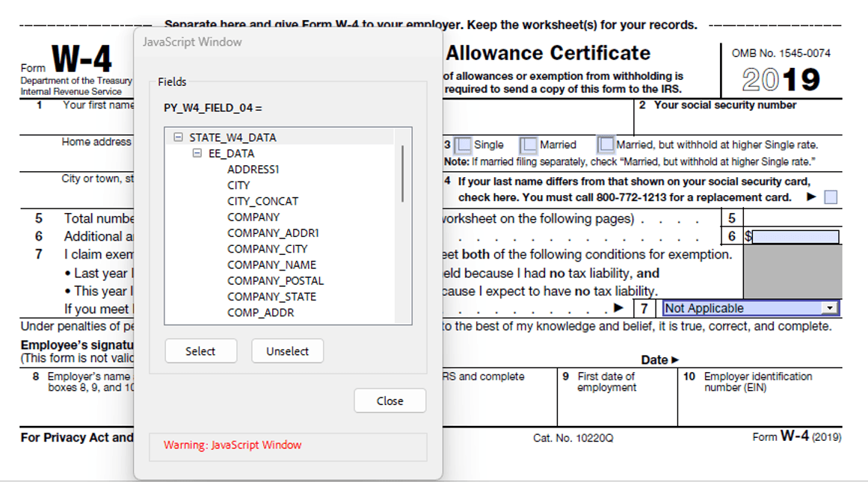The height and width of the screenshot is (482, 868).
Task: Select the CITY field in the tree
Action: [x=238, y=185]
